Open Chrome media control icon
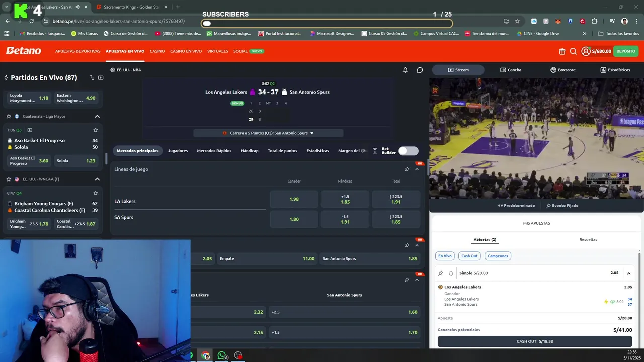Viewport: 644px width, 362px height. (612, 21)
